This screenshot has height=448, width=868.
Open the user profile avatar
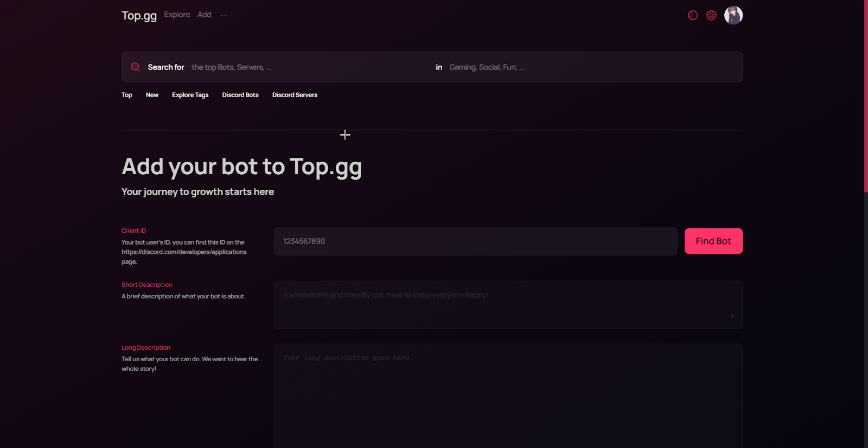click(733, 15)
